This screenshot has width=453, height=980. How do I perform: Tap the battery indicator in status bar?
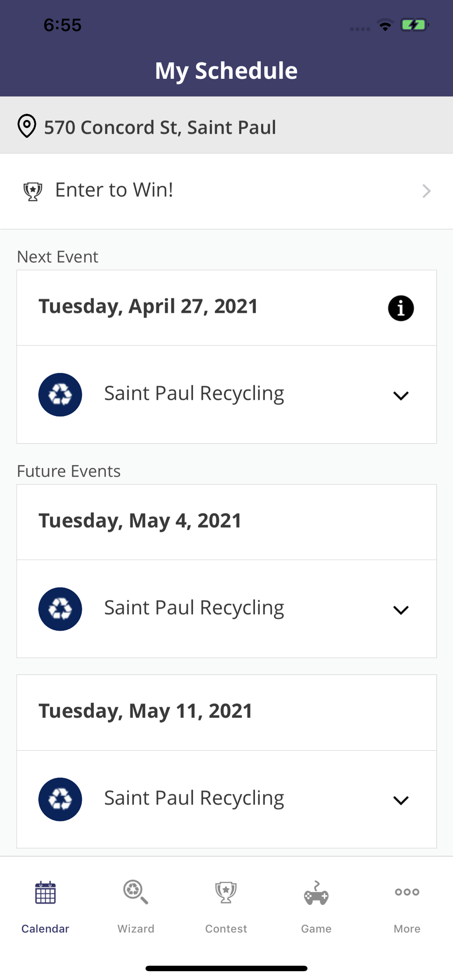click(414, 25)
